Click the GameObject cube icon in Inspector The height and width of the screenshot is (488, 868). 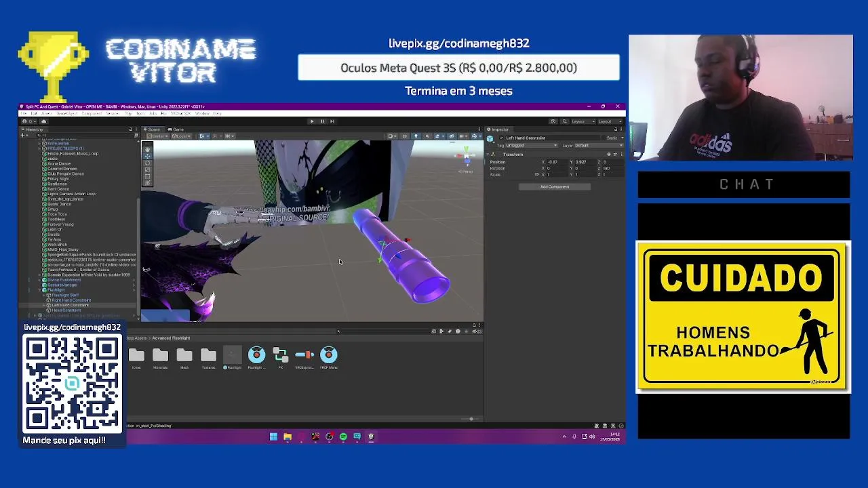(x=490, y=138)
